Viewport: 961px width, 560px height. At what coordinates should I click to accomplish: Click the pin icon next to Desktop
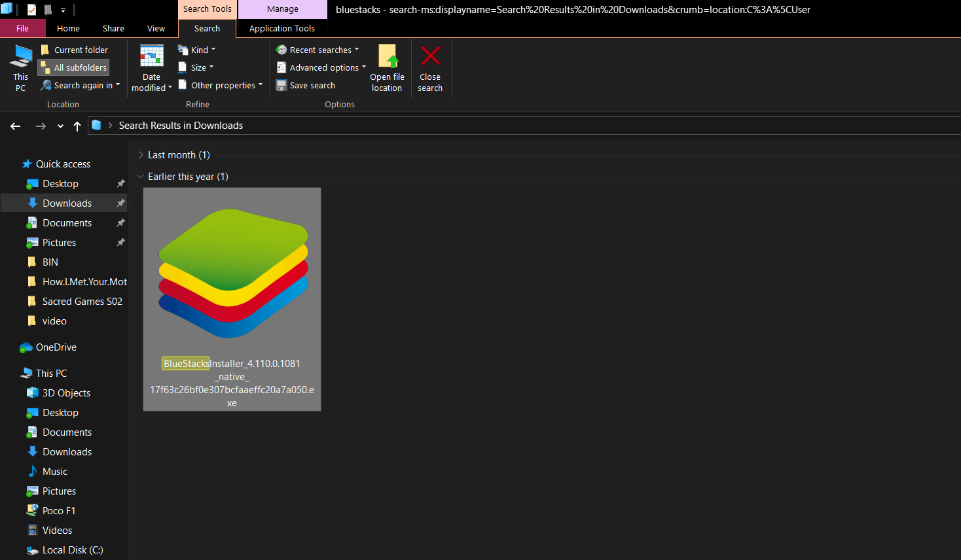(x=120, y=184)
